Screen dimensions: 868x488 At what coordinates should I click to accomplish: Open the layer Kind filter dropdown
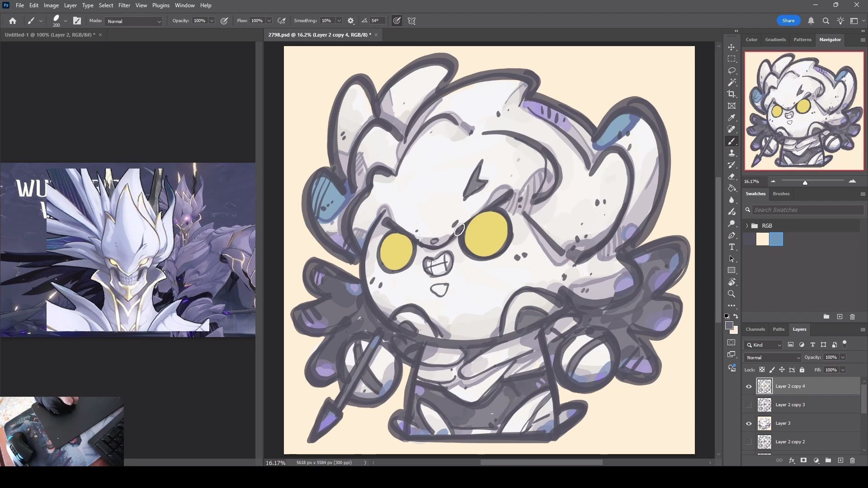click(764, 345)
